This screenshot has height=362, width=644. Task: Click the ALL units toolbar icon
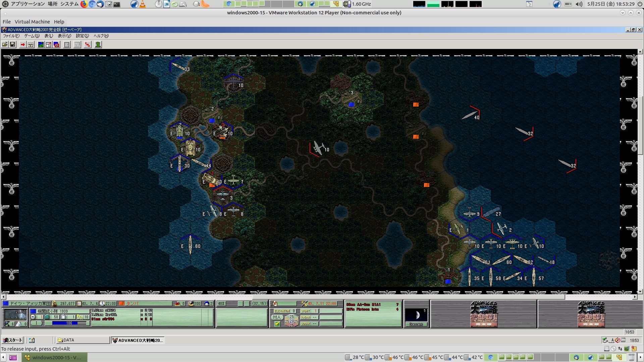77,45
